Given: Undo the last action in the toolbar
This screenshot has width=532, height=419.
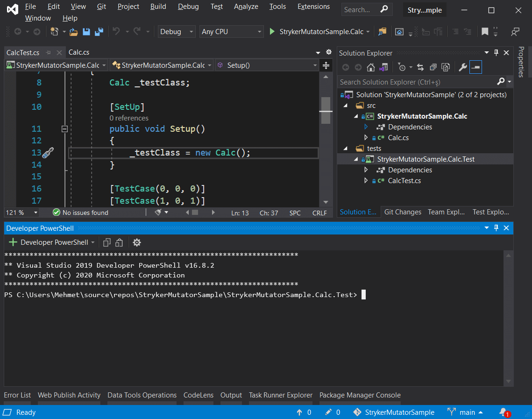Looking at the screenshot, I should 116,32.
